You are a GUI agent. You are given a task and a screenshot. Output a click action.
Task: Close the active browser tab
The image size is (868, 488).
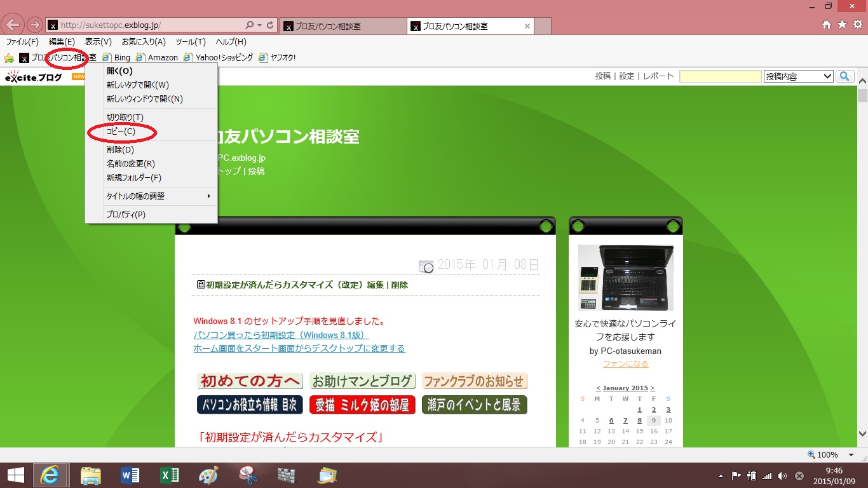527,26
